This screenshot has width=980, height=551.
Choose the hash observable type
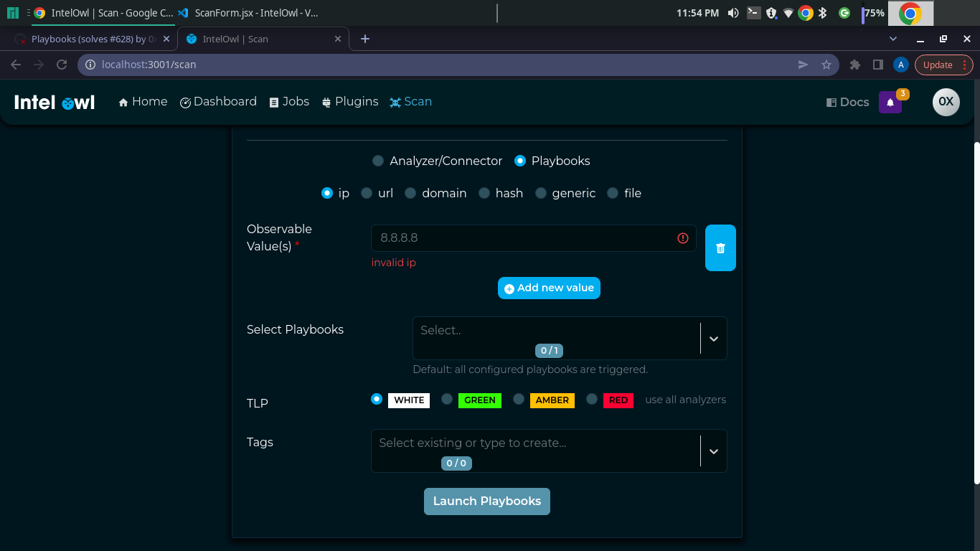[484, 193]
